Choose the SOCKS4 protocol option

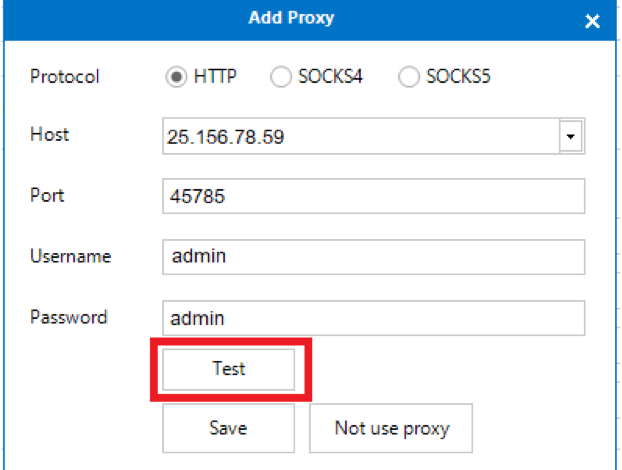point(281,77)
